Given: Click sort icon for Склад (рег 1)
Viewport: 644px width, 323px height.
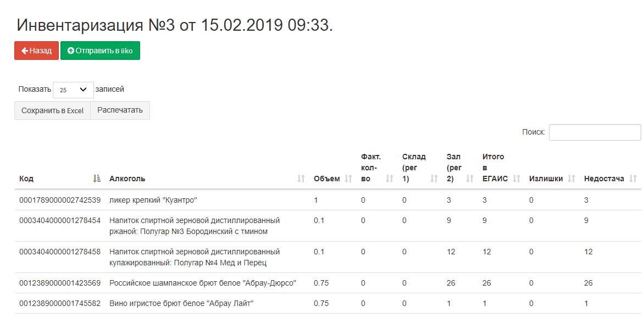Looking at the screenshot, I should click(x=434, y=179).
